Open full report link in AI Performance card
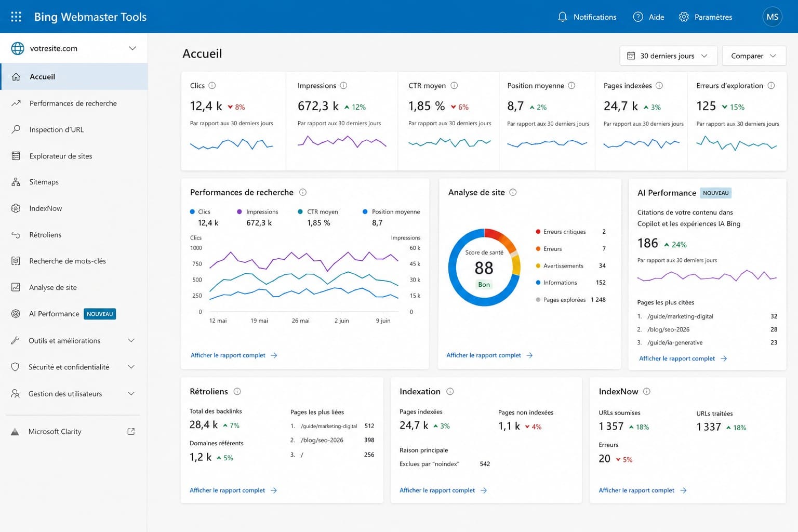The image size is (798, 532). pos(683,358)
